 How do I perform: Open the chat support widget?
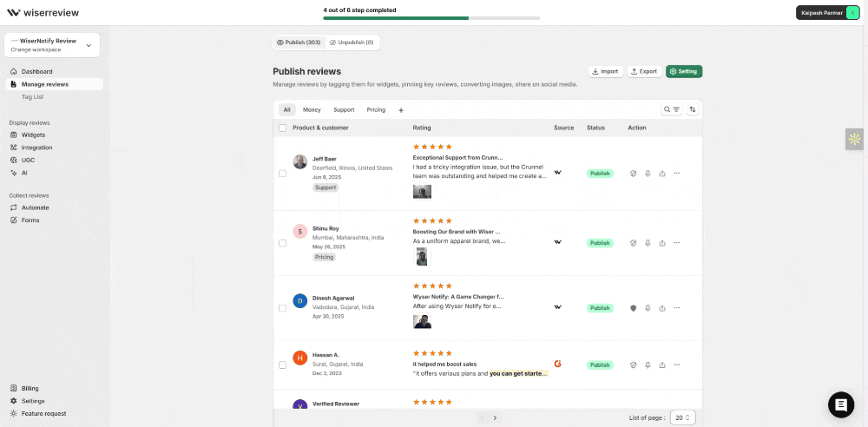pyautogui.click(x=841, y=404)
